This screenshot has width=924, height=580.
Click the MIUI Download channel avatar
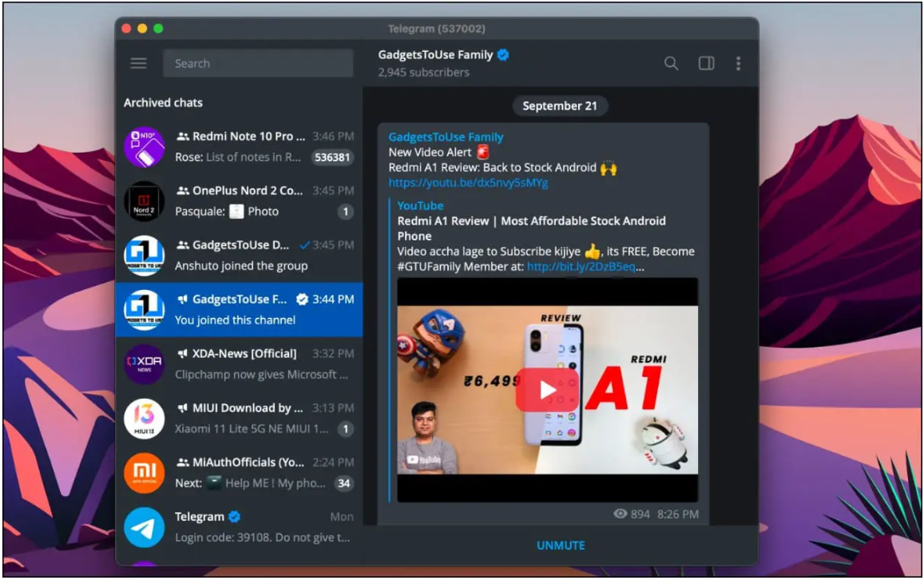[x=145, y=419]
